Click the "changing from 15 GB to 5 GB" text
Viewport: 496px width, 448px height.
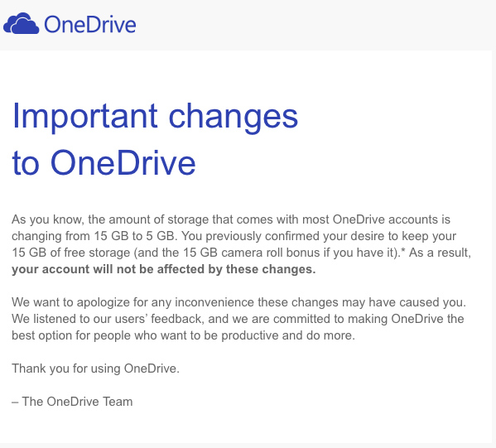tap(93, 236)
